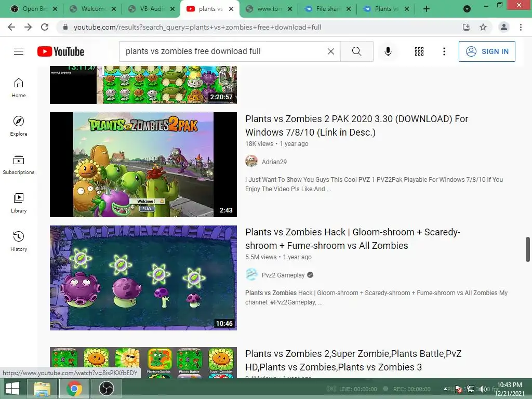Screen dimensions: 532x399
Task: Close the File sharing tab
Action: [349, 9]
